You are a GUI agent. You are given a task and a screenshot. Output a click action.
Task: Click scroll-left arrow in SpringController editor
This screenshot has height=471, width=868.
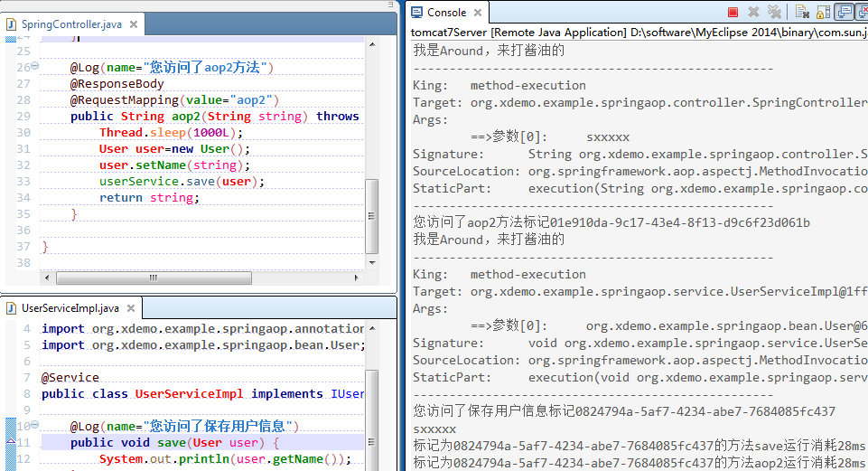[46, 278]
